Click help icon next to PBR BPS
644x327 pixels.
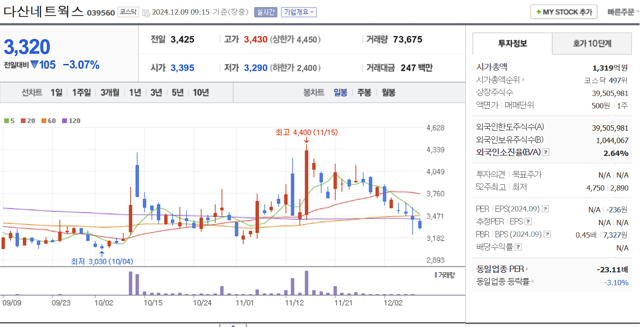point(547,234)
